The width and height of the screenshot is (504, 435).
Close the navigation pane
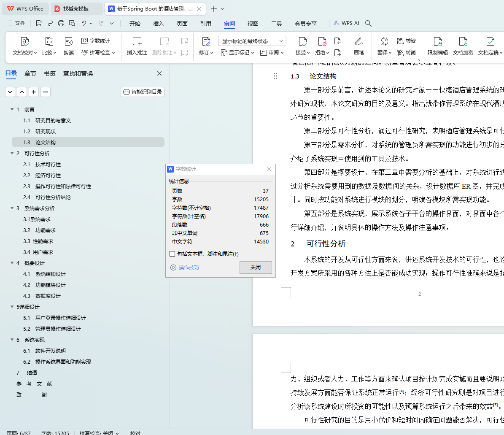pyautogui.click(x=159, y=73)
